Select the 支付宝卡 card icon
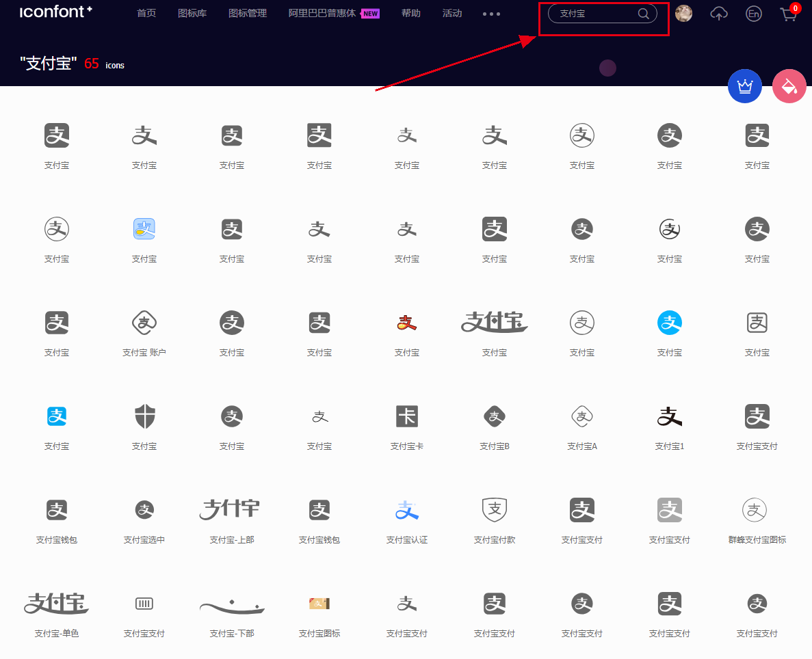 [x=407, y=416]
